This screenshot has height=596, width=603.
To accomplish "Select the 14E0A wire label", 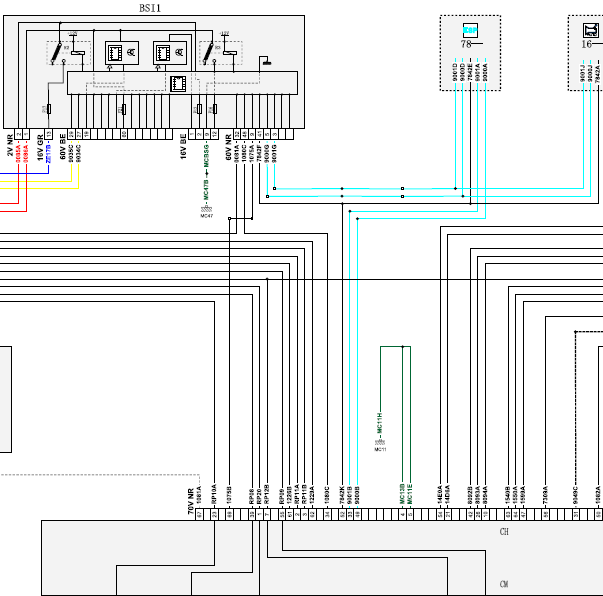I will tap(440, 494).
